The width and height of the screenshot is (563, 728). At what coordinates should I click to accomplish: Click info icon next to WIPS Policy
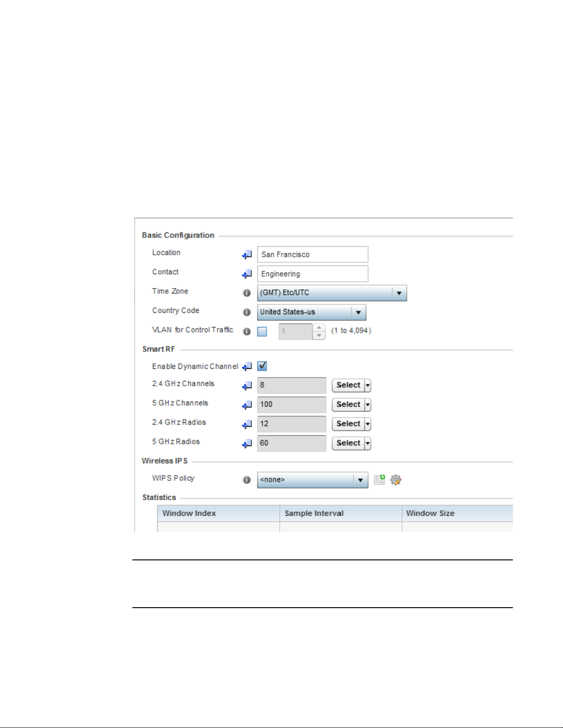247,480
